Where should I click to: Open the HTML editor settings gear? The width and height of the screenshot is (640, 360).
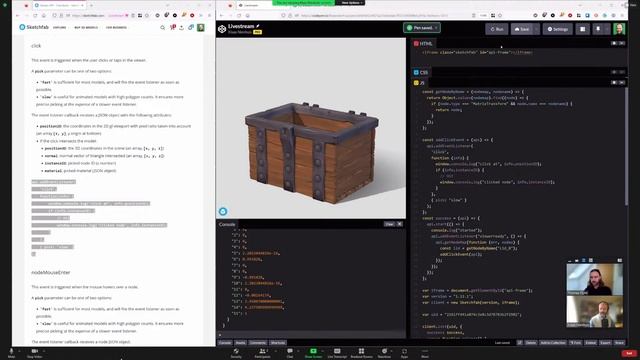[x=614, y=43]
